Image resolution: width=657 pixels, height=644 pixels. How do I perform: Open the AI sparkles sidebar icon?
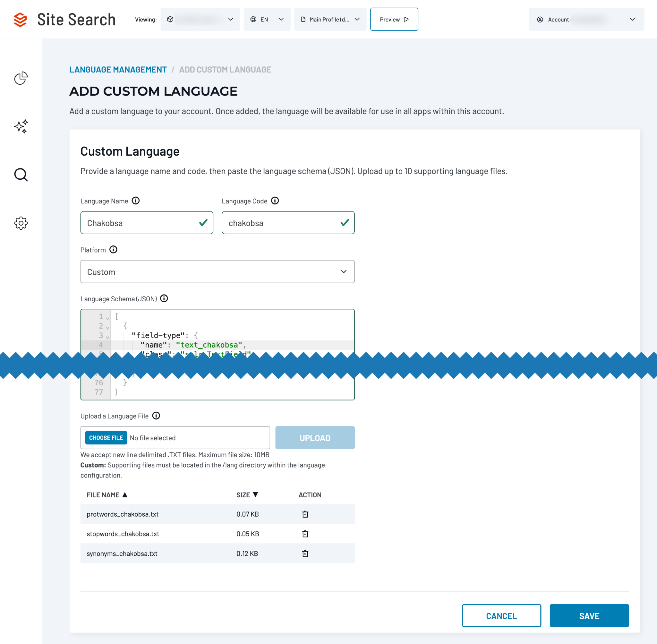pos(21,126)
